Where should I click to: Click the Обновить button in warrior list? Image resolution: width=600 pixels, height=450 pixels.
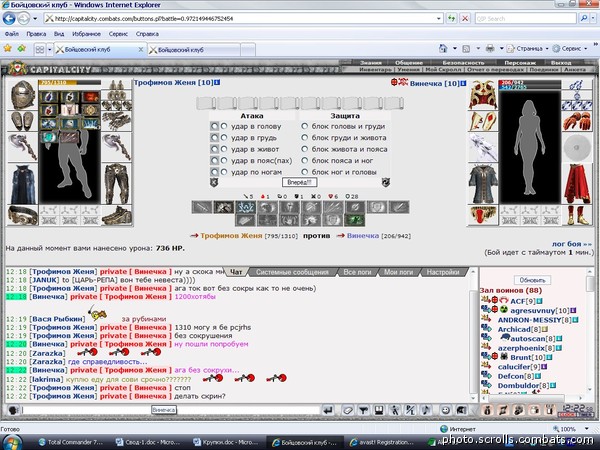coord(532,280)
